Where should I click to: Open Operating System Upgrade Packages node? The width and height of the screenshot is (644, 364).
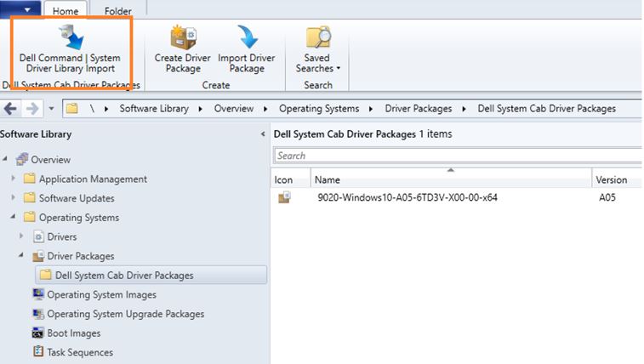coord(125,314)
